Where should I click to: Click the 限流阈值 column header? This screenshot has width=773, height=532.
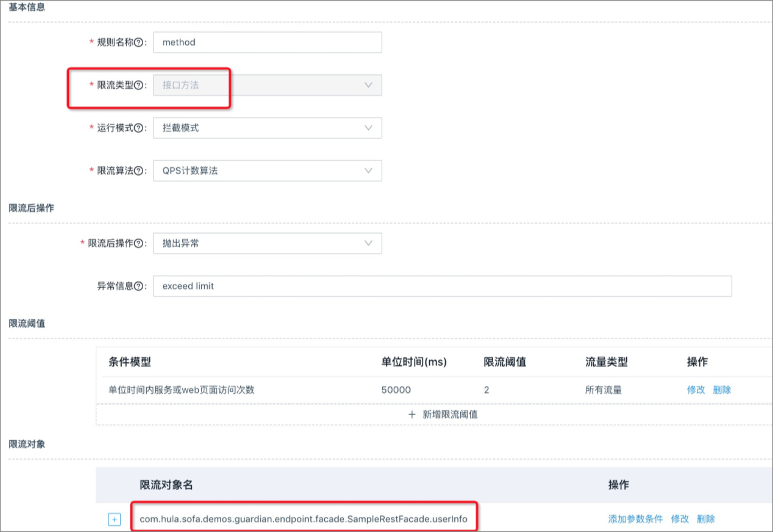505,362
